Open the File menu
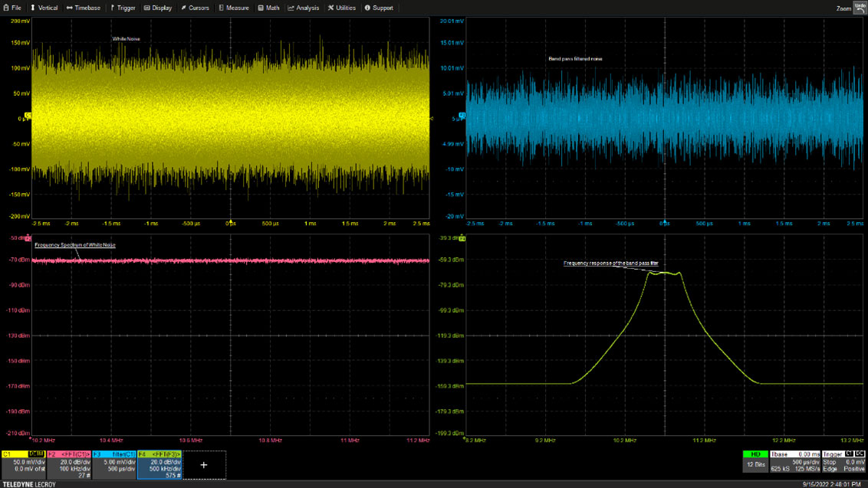This screenshot has width=868, height=488. pos(12,8)
